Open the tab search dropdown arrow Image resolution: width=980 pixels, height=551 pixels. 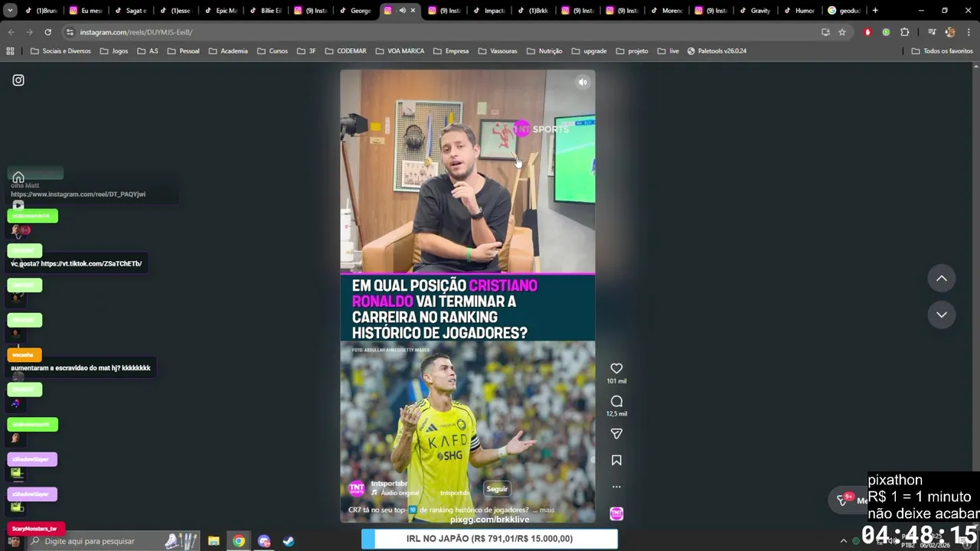tap(10, 11)
